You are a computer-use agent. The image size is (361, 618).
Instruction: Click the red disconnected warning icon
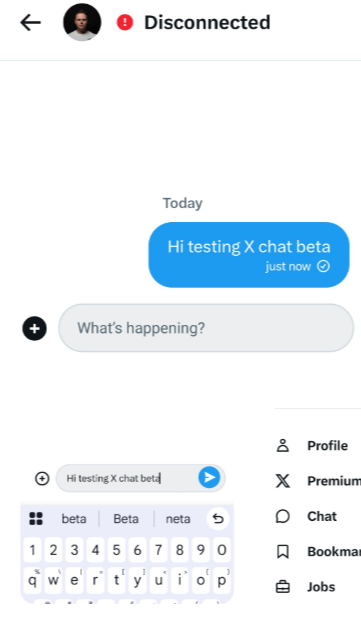point(125,22)
